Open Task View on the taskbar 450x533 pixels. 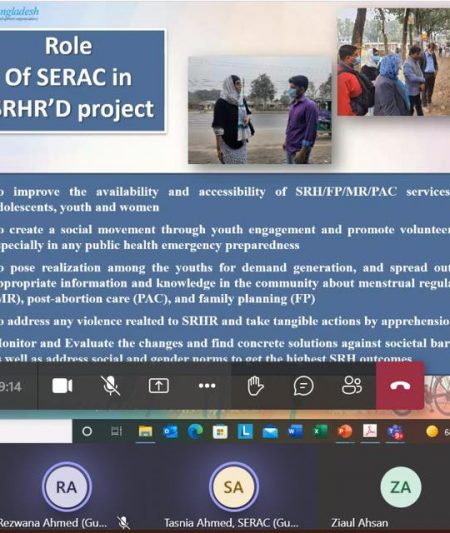click(x=116, y=432)
